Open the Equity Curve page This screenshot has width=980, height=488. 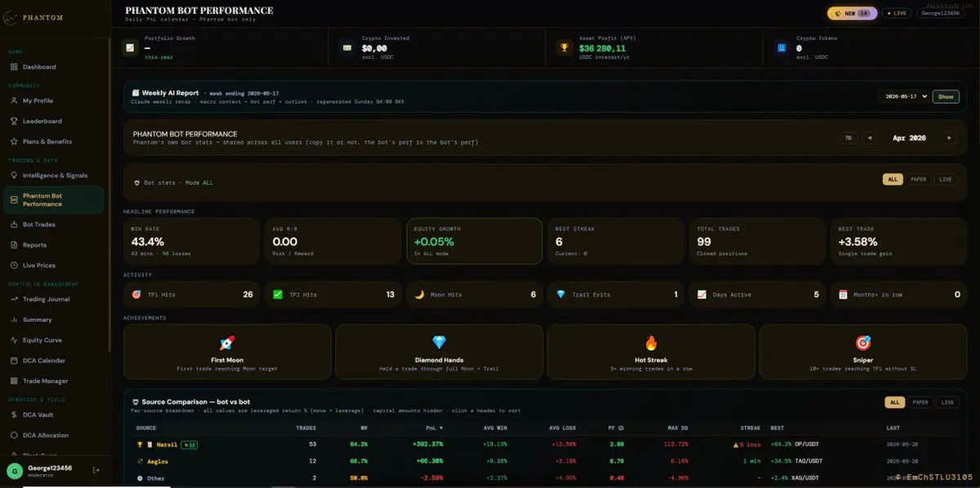(x=54, y=340)
